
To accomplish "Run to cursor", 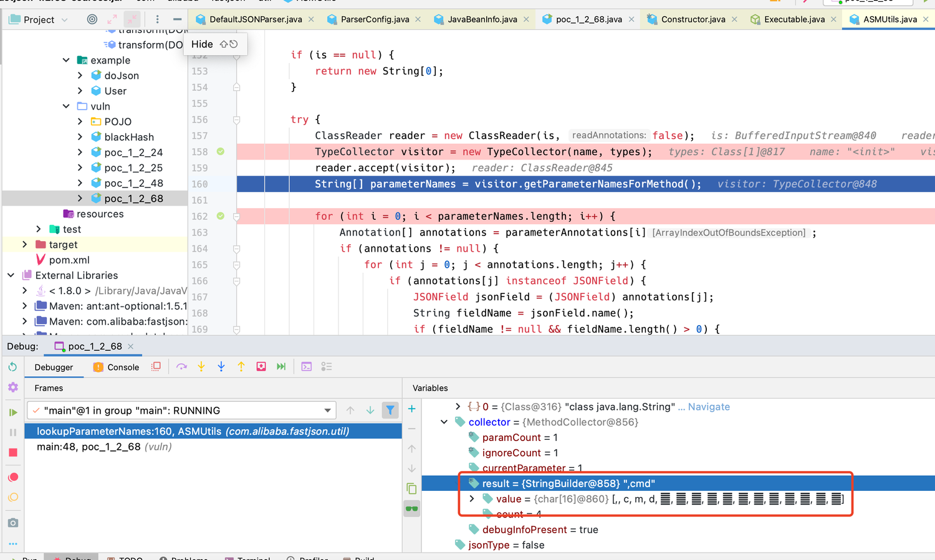I will tap(281, 367).
